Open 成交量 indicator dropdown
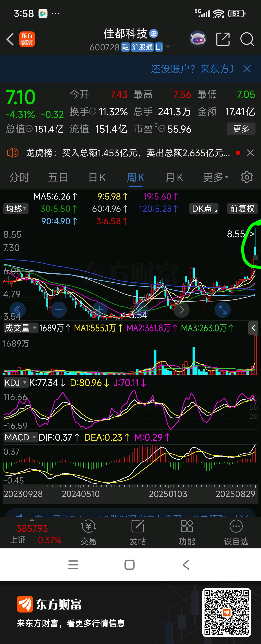Screen dimensions: 261x644 [x=21, y=328]
